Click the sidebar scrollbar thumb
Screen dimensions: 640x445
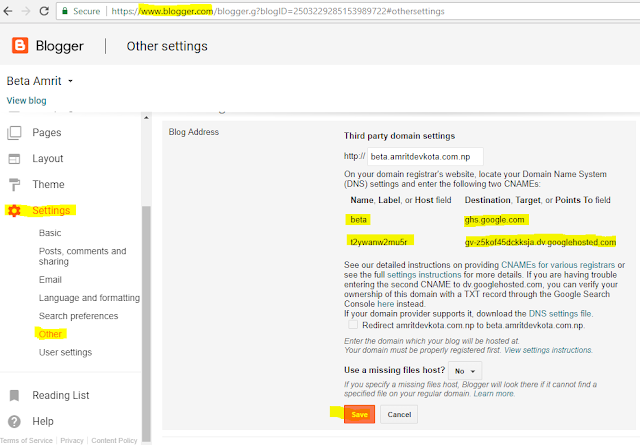coord(146,323)
